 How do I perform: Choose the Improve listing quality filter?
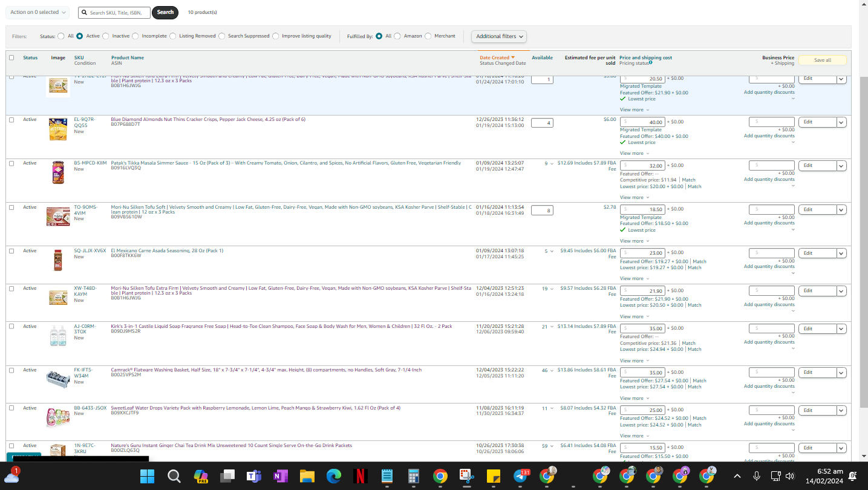(x=276, y=36)
